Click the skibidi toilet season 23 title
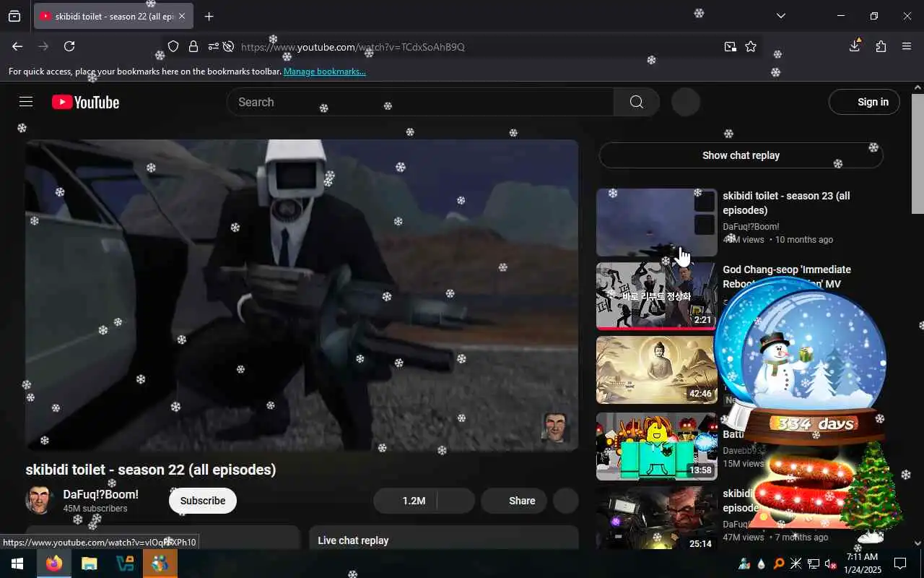The height and width of the screenshot is (578, 924). pos(786,203)
